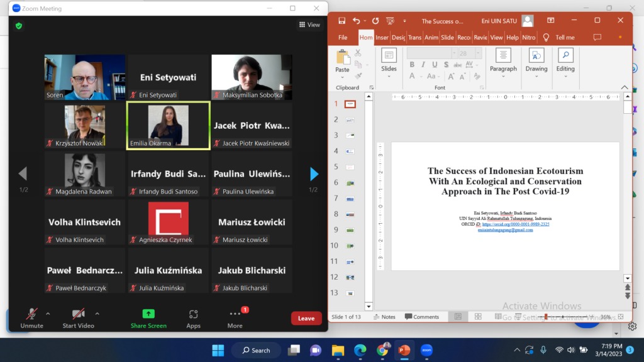Click the Format Painter brush icon
Screen dimensions: 644x362
(358, 76)
